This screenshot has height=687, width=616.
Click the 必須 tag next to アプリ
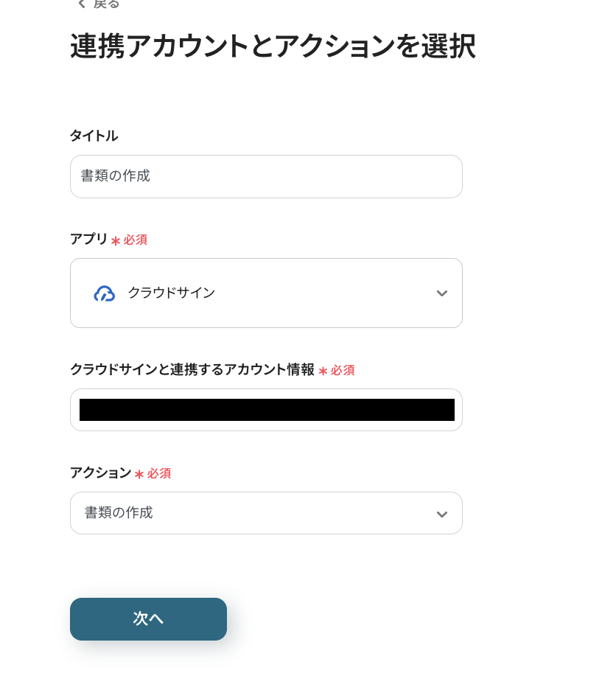tap(136, 240)
